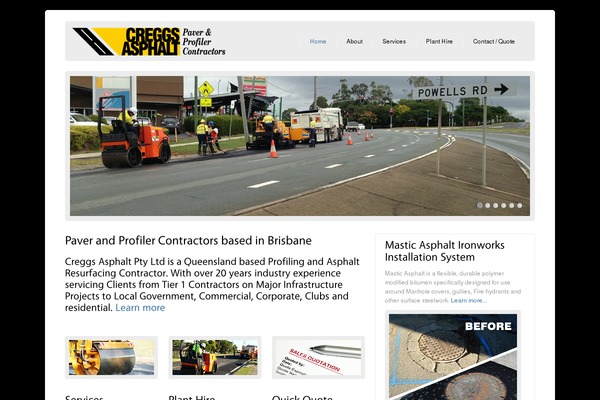This screenshot has height=400, width=600.
Task: Open the Services navigation link
Action: coord(394,41)
